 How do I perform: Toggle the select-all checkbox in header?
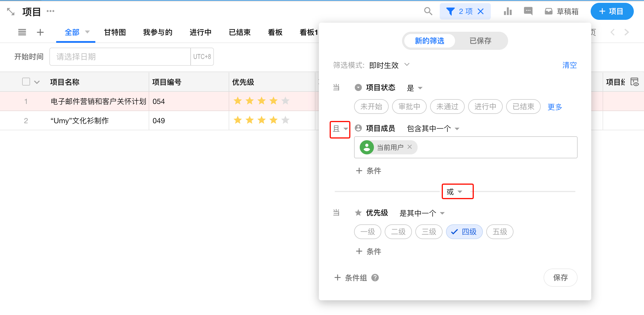(x=26, y=82)
